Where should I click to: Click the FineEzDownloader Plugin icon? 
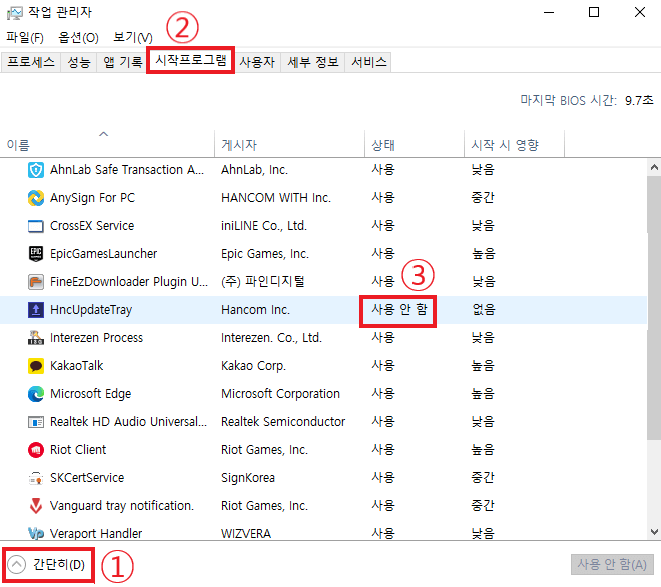pyautogui.click(x=36, y=282)
